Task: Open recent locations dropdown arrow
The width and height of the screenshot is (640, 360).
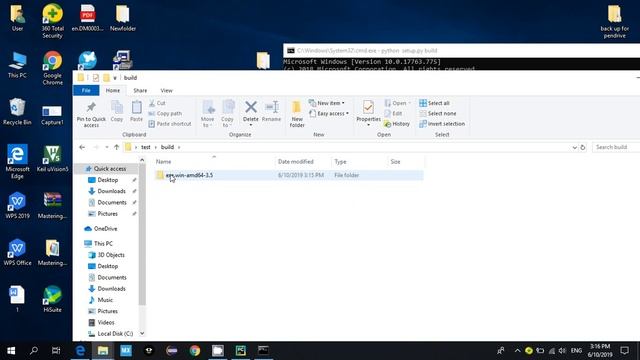Action: pos(107,147)
